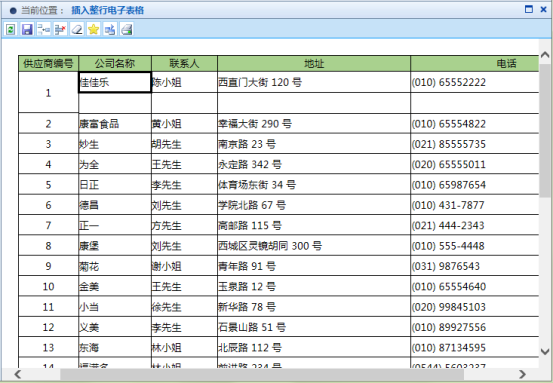
Task: Click the vertical scrollbar thumb
Action: tap(545, 130)
